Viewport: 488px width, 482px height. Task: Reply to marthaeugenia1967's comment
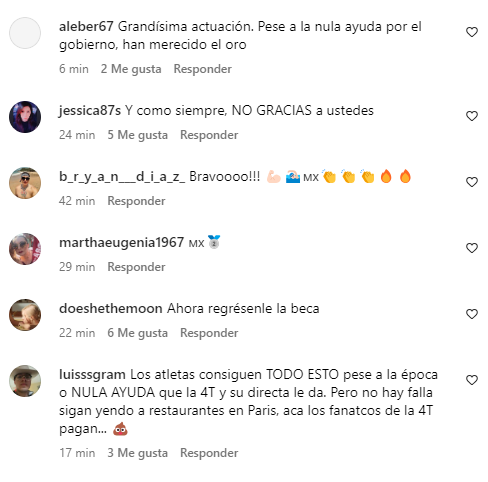tap(136, 267)
